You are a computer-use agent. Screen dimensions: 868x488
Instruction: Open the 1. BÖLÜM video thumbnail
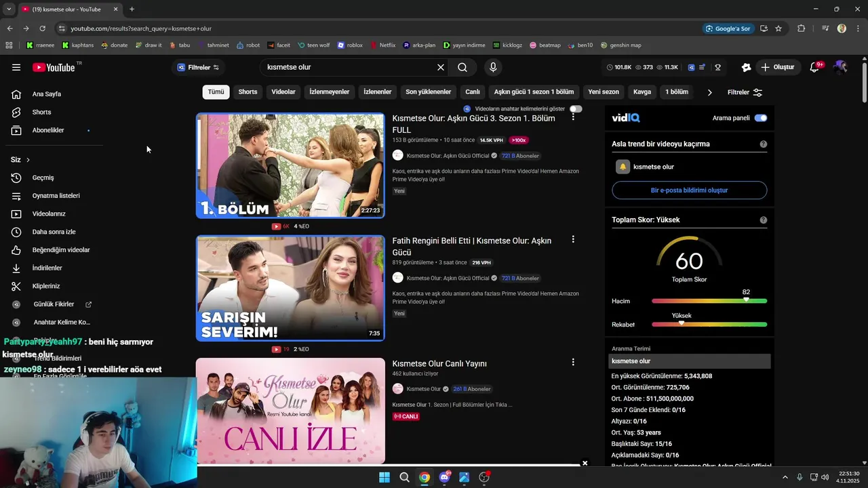pyautogui.click(x=290, y=165)
